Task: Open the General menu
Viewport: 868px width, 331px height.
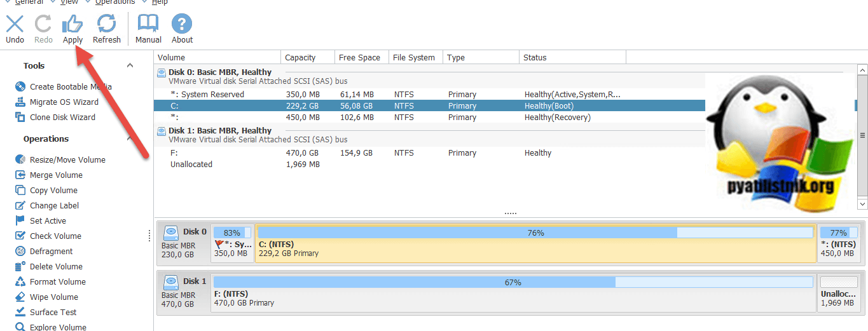Action: click(x=29, y=3)
